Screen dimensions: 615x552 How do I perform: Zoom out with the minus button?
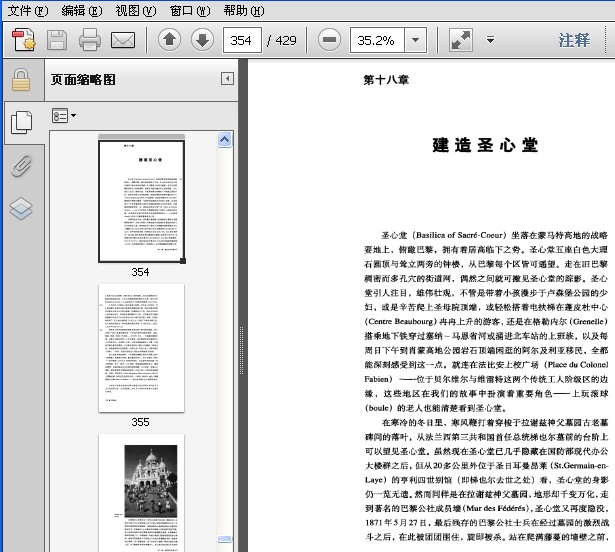329,40
